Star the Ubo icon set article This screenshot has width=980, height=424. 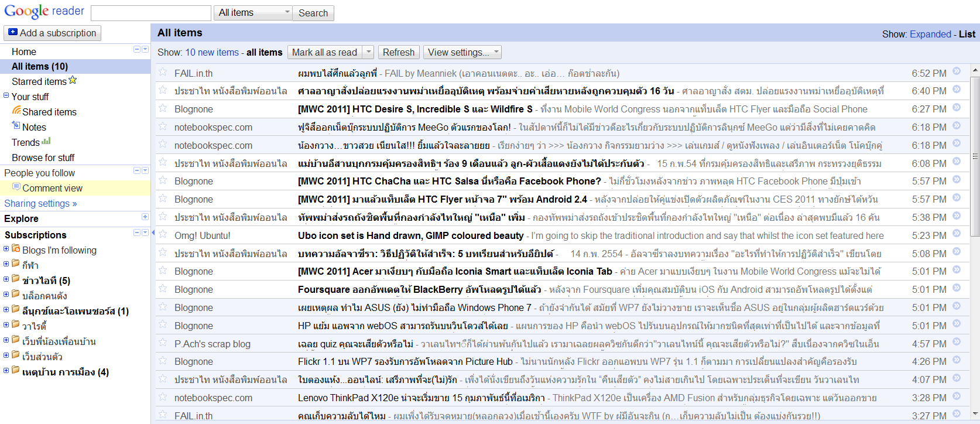click(x=163, y=235)
